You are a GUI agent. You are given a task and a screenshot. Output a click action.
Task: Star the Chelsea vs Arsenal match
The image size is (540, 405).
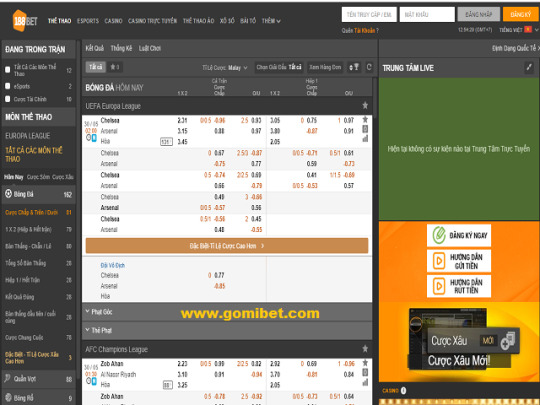(x=365, y=120)
